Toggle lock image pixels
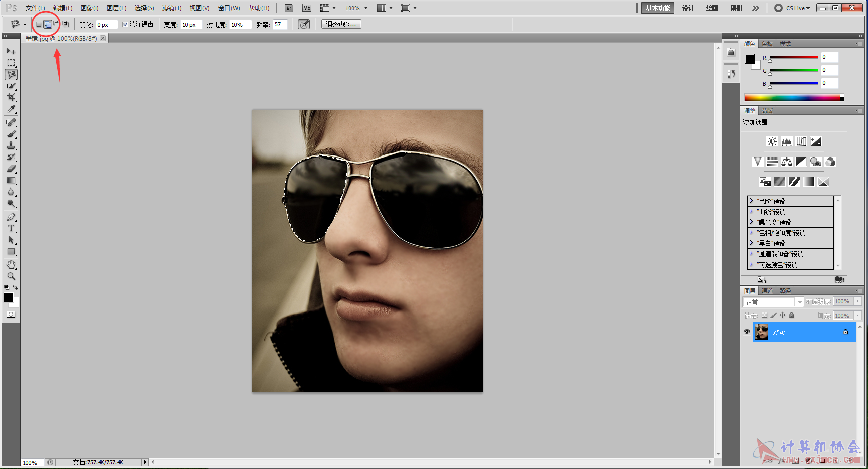868x469 pixels. [x=773, y=315]
